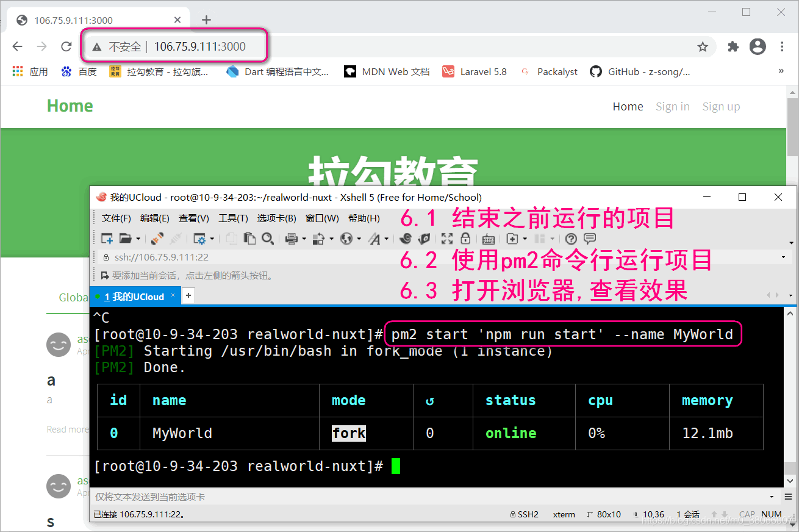Image resolution: width=799 pixels, height=532 pixels.
Task: Toggle Xshell fullscreen mode
Action: (447, 239)
